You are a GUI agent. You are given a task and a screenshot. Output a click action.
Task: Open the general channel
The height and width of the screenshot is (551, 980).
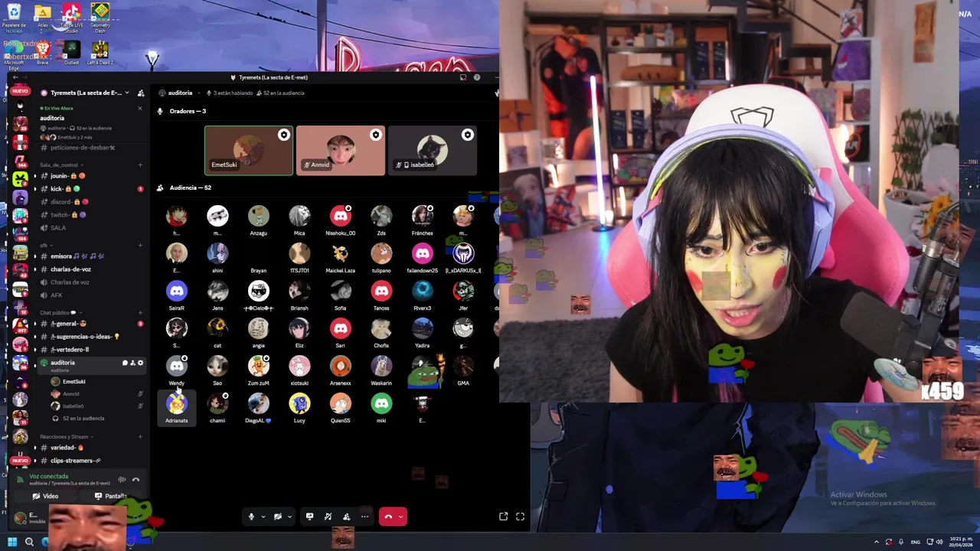(90, 324)
